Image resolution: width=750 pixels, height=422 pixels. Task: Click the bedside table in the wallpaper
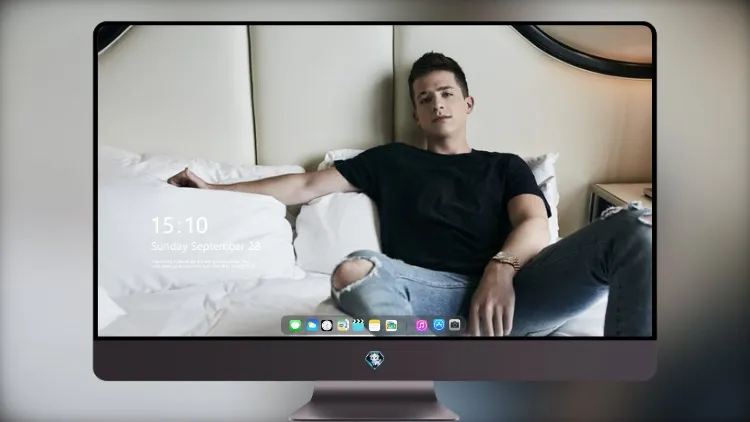click(x=620, y=199)
